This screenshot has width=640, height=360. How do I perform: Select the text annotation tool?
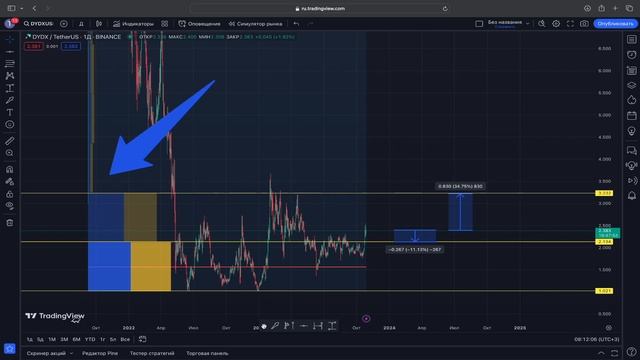point(10,113)
